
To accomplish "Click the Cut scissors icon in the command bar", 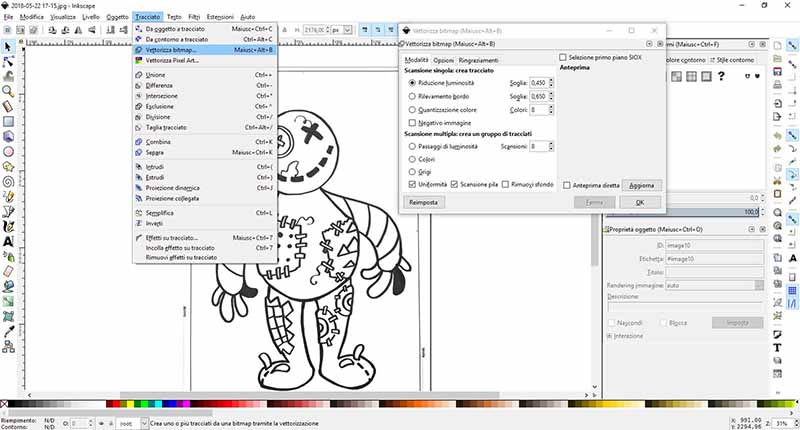I will coord(777,181).
